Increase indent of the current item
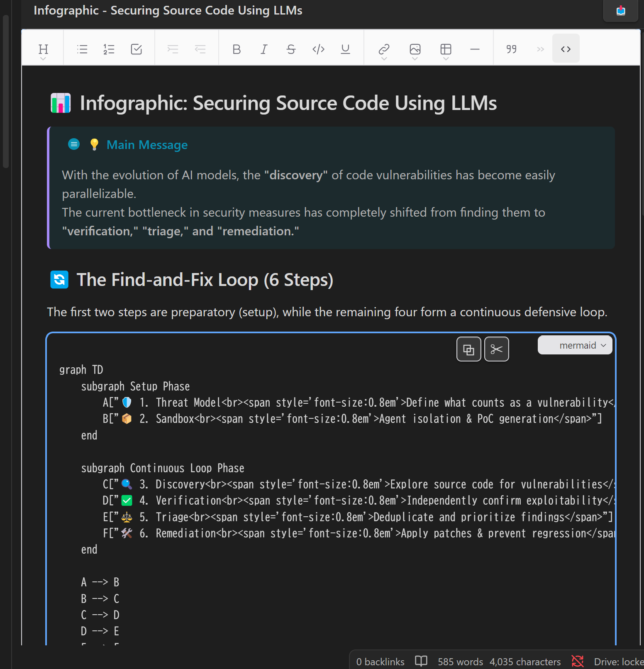Screen dimensions: 644x669 173,49
